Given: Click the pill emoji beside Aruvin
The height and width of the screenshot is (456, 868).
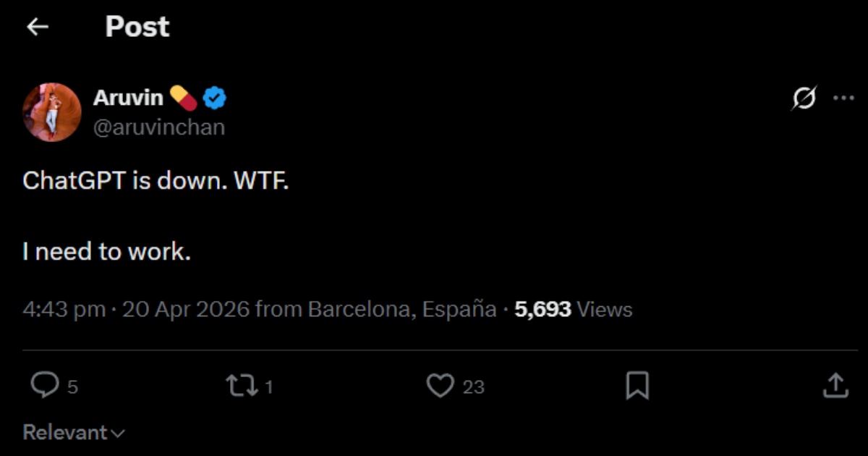Looking at the screenshot, I should tap(183, 97).
